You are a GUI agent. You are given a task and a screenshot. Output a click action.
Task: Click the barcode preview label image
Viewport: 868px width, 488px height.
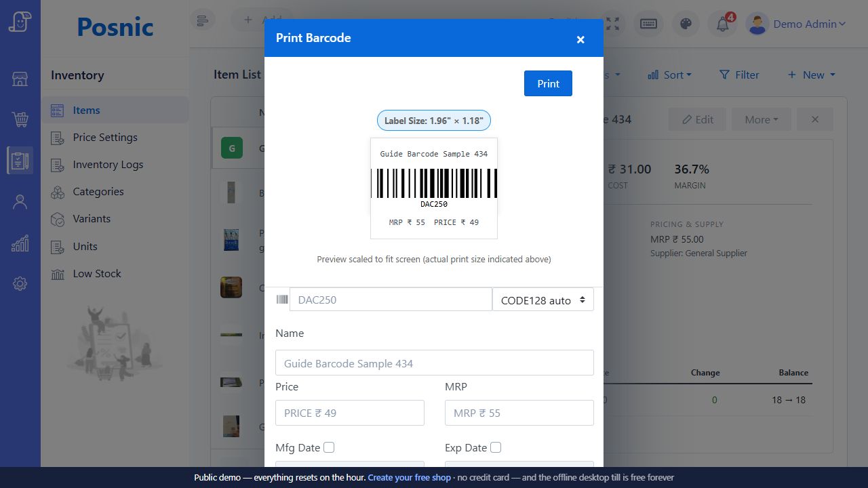(434, 188)
